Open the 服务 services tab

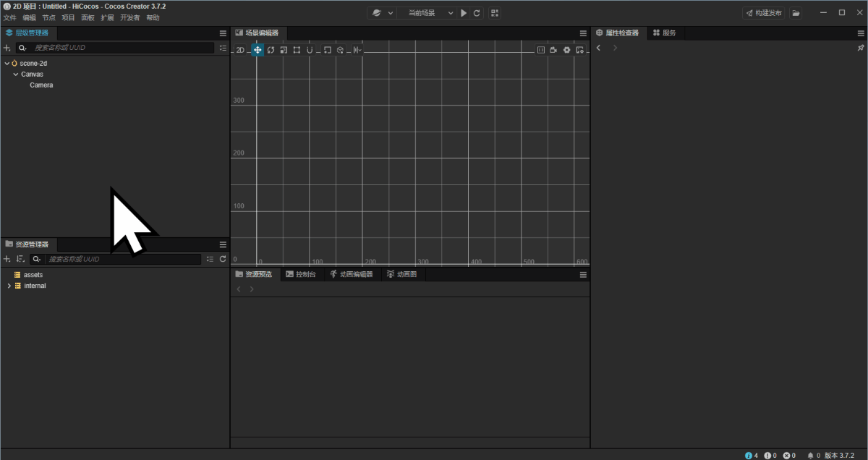pyautogui.click(x=665, y=33)
